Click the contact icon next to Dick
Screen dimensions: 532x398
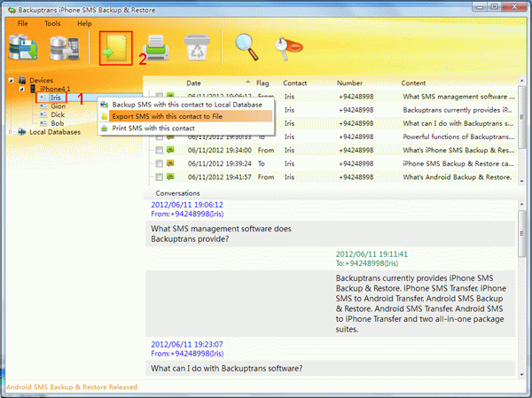click(x=43, y=114)
